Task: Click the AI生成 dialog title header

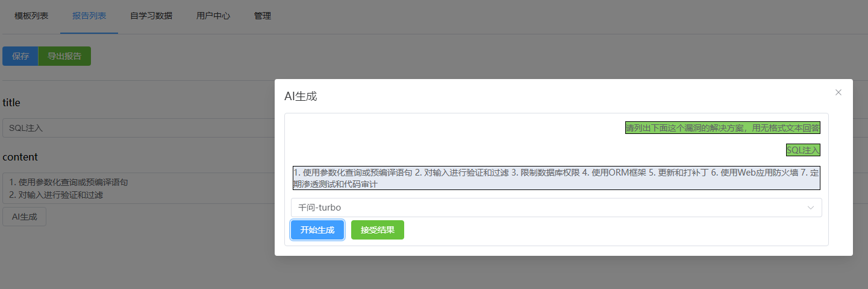Action: [301, 96]
